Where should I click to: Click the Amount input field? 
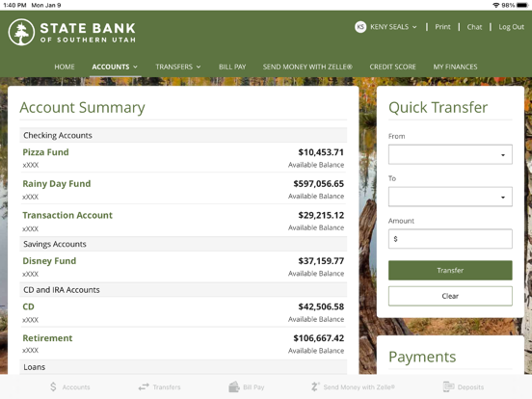pos(450,239)
